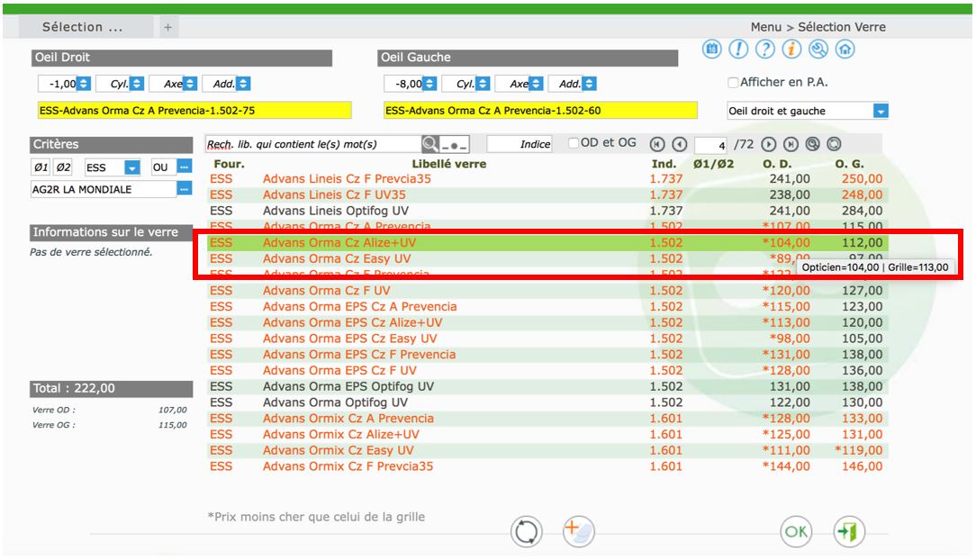The width and height of the screenshot is (976, 560).
Task: Adjust left eye sphere -8,00 stepper
Action: pos(429,84)
